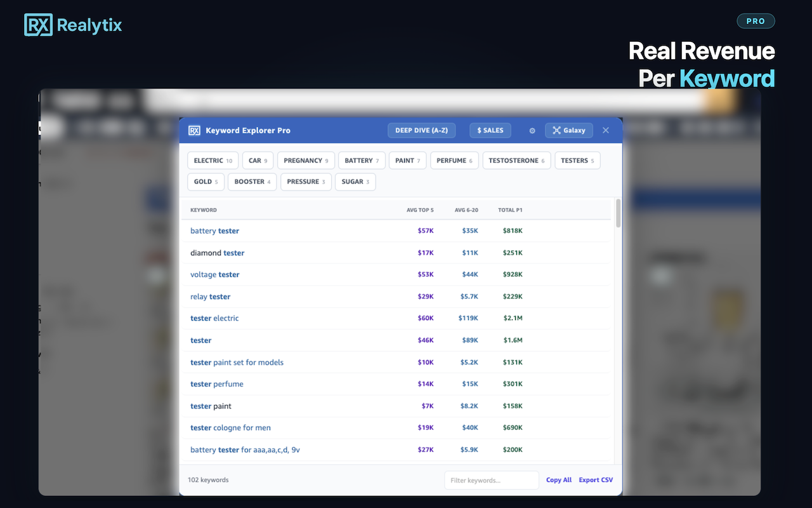Focus the Filter keywords input field

[x=492, y=480]
